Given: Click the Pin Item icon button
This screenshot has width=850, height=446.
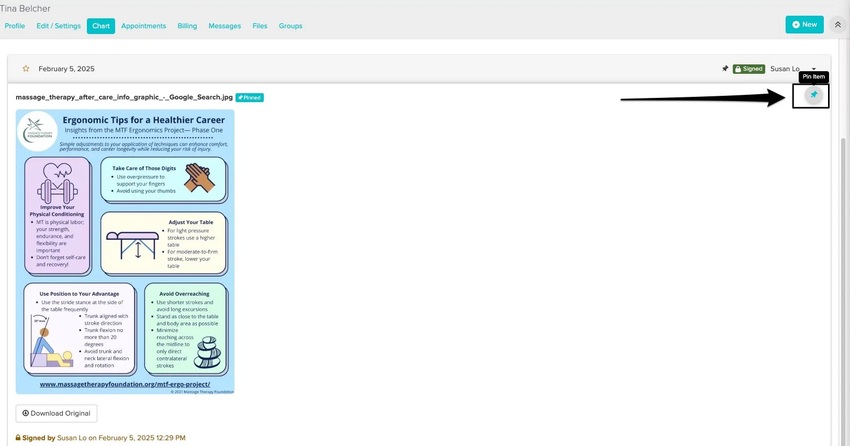Looking at the screenshot, I should pos(813,95).
